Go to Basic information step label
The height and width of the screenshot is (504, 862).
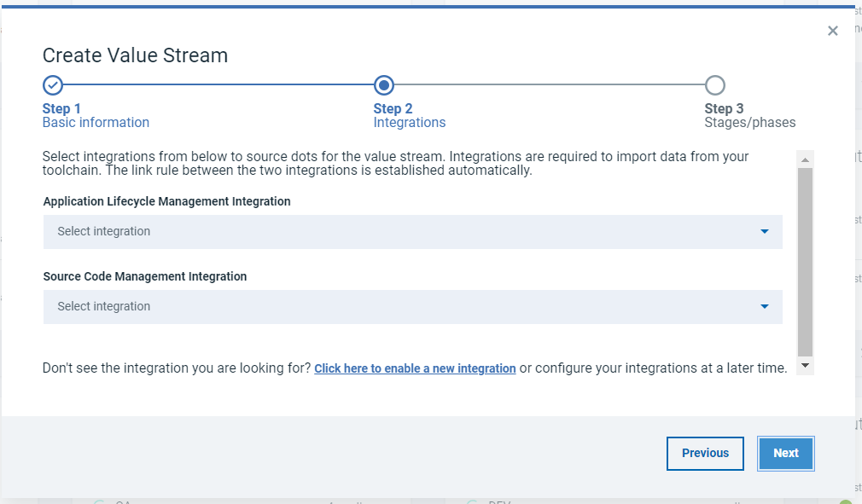(x=96, y=123)
